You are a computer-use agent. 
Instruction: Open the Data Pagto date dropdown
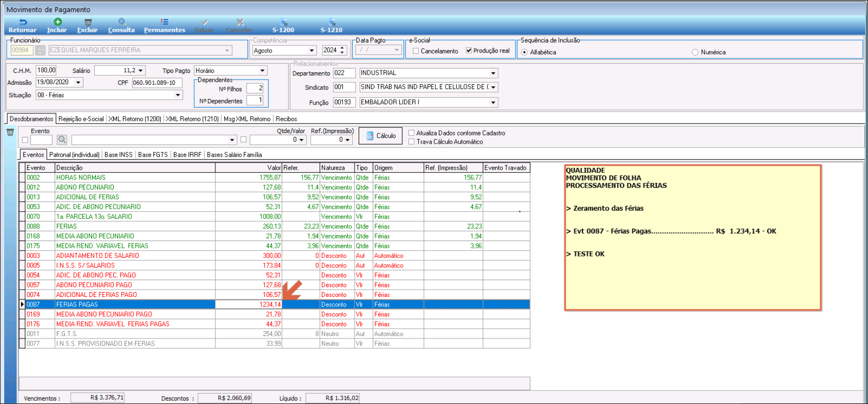click(x=396, y=50)
